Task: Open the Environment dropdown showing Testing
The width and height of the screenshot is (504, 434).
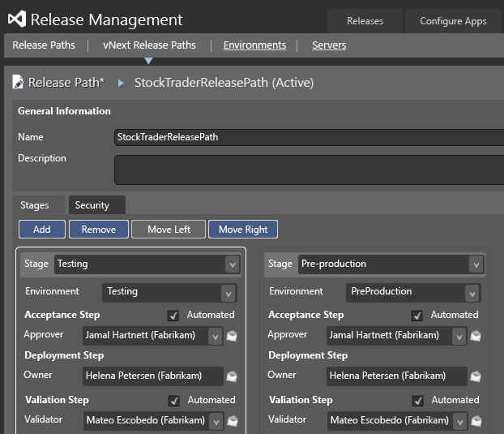Action: click(x=229, y=294)
